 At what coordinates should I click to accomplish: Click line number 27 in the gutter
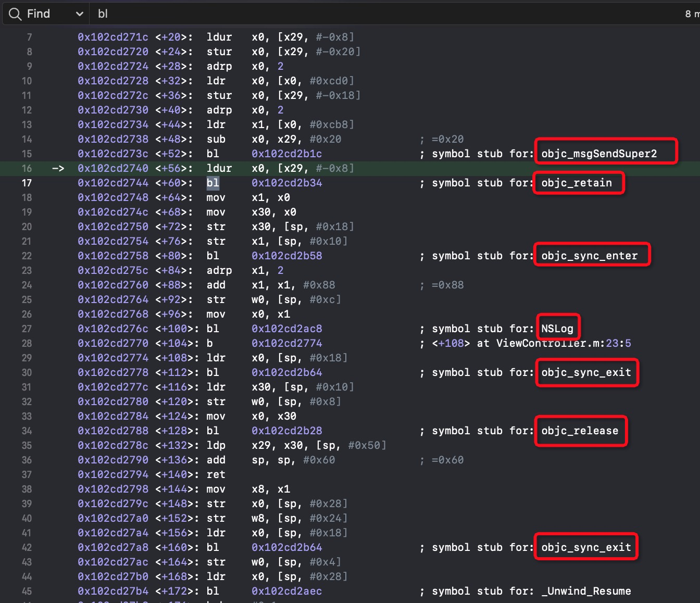[27, 329]
